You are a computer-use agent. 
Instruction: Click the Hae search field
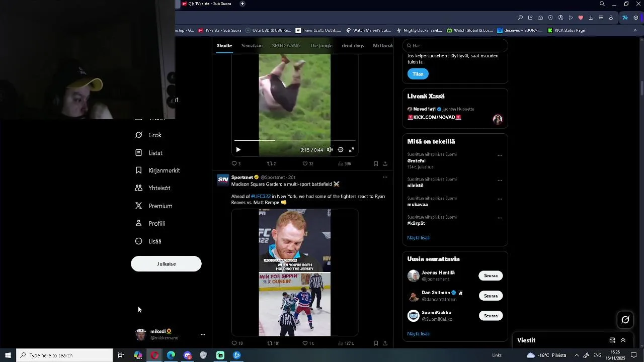point(455,46)
